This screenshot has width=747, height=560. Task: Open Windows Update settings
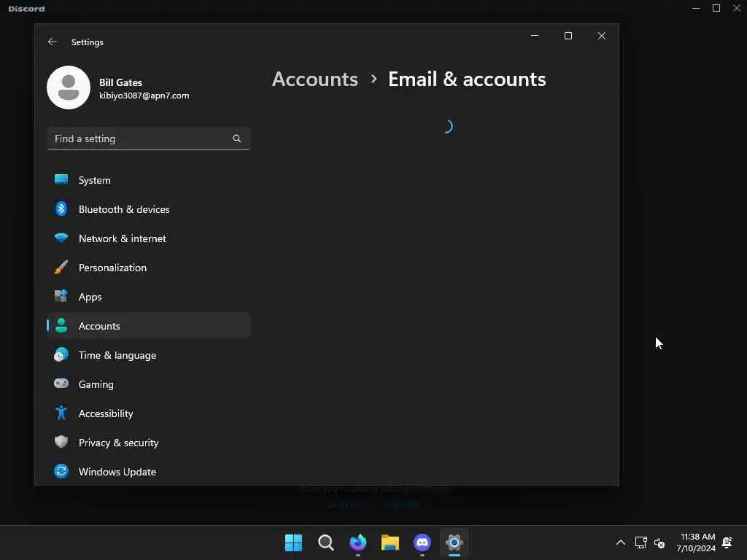coord(149,472)
